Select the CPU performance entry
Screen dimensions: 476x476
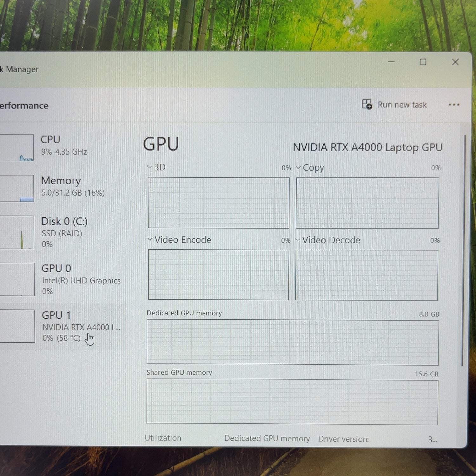tap(63, 147)
